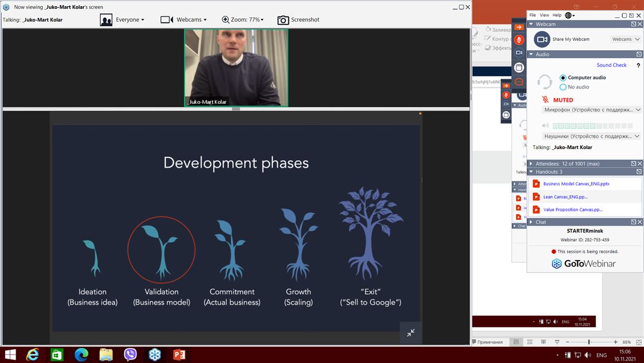Open the File menu
This screenshot has width=644, height=363.
(x=532, y=15)
